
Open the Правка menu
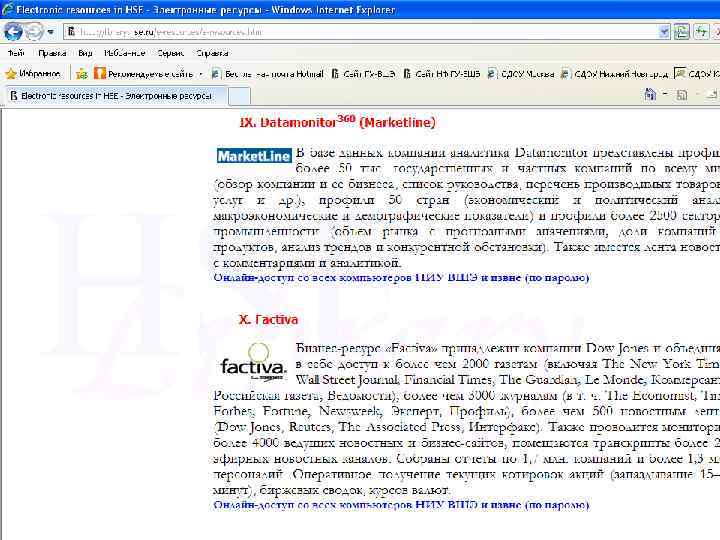52,53
